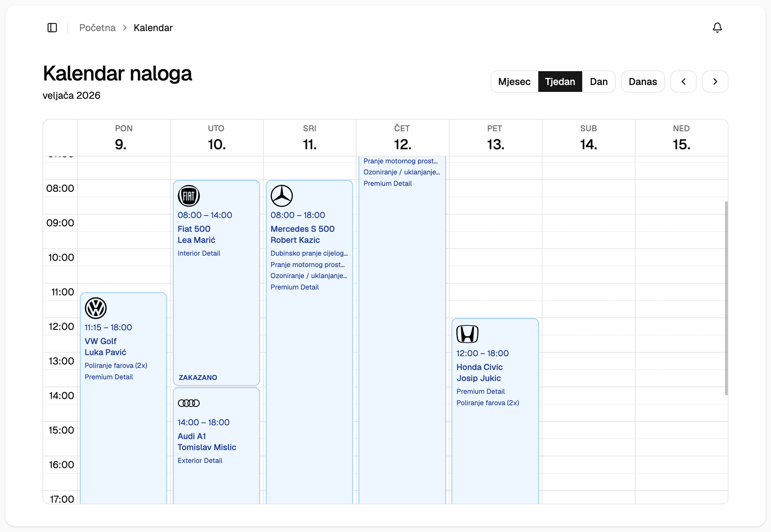The height and width of the screenshot is (532, 771).
Task: Navigate to Početna breadcrumb link
Action: 97,28
